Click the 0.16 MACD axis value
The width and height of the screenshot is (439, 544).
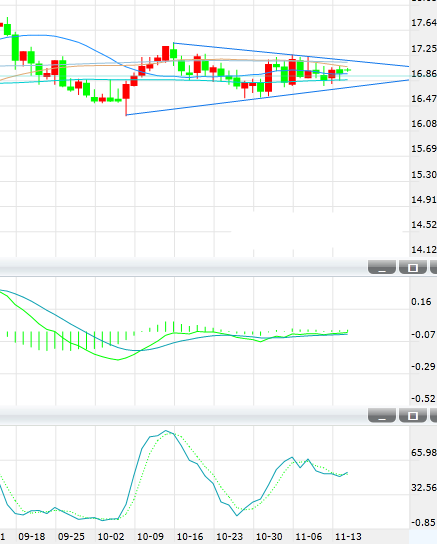point(421,301)
